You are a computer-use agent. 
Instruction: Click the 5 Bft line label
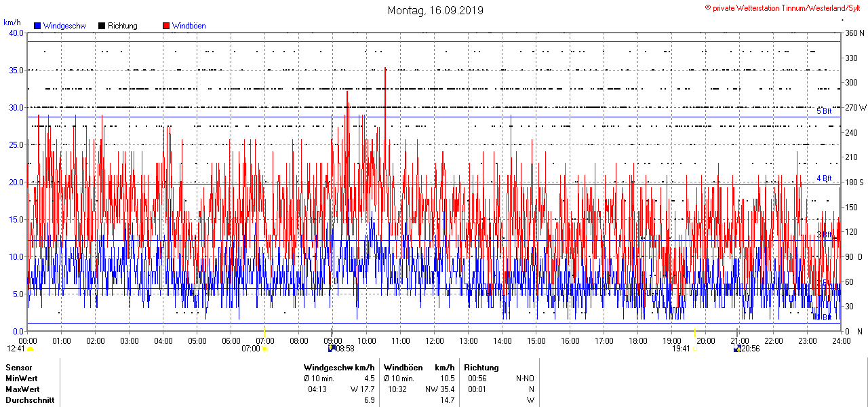click(824, 111)
